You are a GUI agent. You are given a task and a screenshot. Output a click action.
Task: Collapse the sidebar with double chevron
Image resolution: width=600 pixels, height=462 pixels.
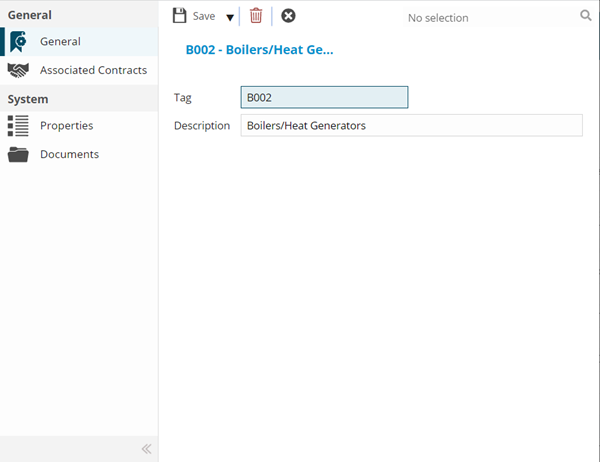tap(146, 449)
